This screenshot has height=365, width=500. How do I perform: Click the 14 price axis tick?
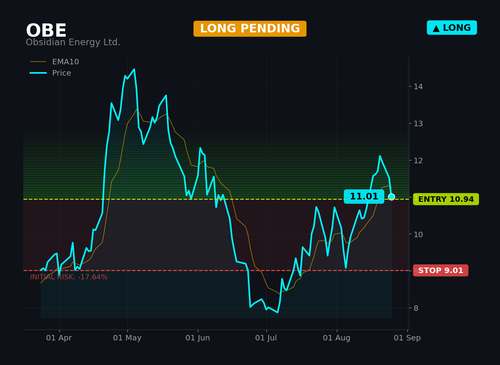418,87
